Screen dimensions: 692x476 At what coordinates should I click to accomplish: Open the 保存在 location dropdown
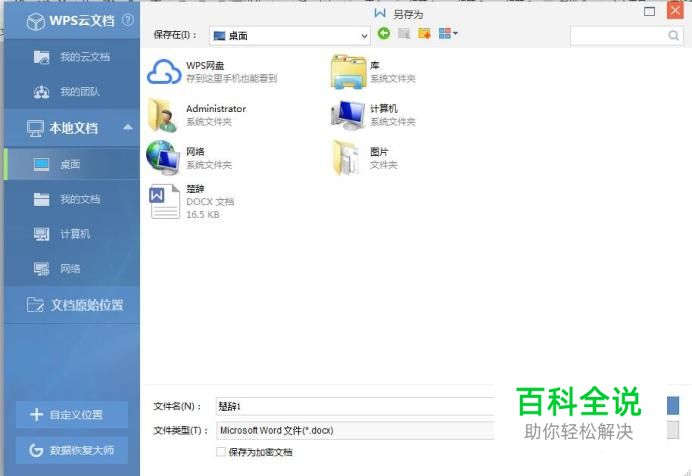[290, 36]
